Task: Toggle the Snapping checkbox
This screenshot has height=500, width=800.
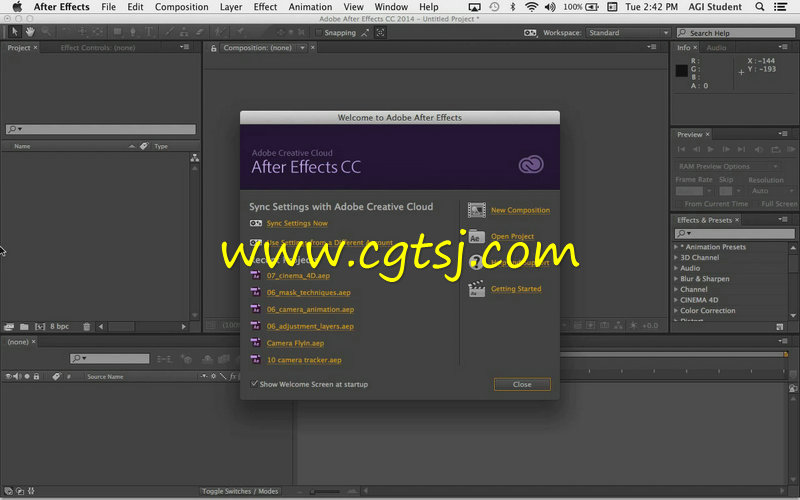Action: pyautogui.click(x=319, y=33)
